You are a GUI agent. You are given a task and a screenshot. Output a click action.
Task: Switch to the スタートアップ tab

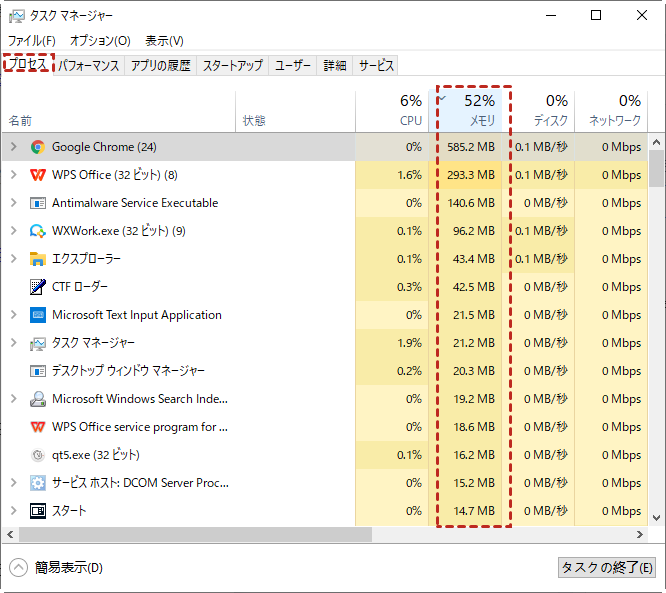coord(233,65)
